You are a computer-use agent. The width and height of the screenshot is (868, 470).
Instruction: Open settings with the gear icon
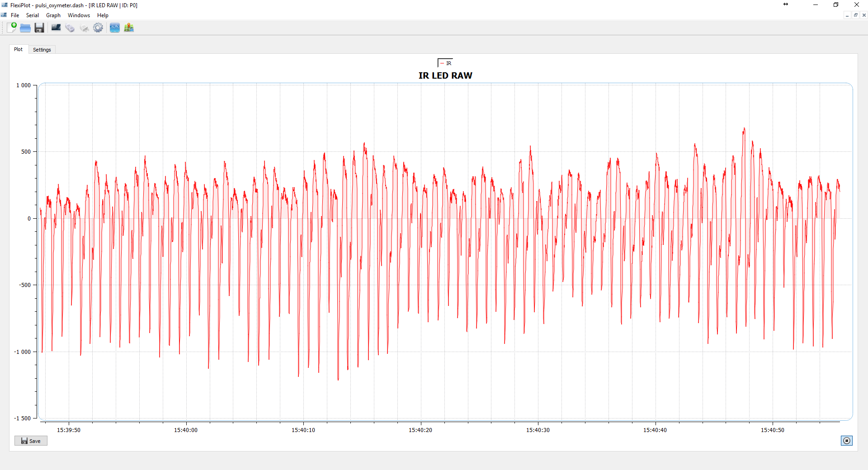pyautogui.click(x=98, y=28)
